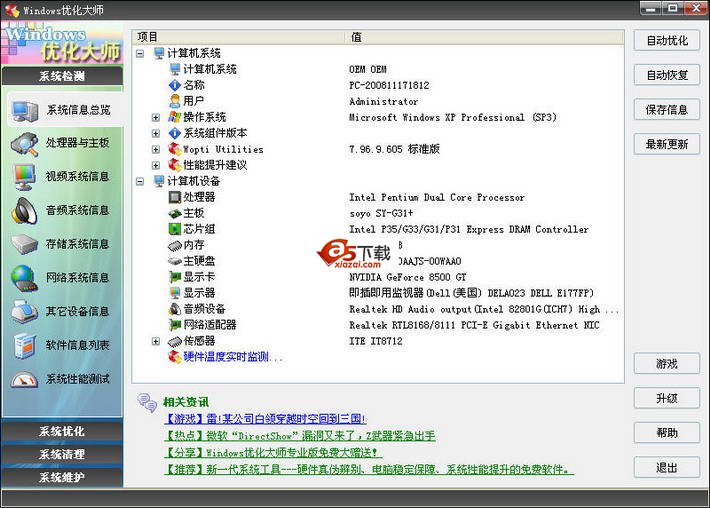The height and width of the screenshot is (508, 710).
Task: Minimize the Windows优化大师 window
Action: 651,8
